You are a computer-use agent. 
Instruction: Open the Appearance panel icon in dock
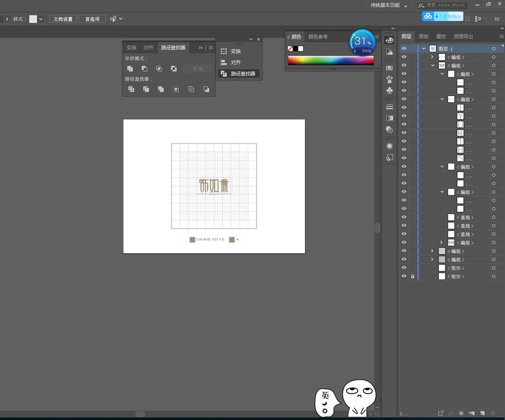pos(389,146)
